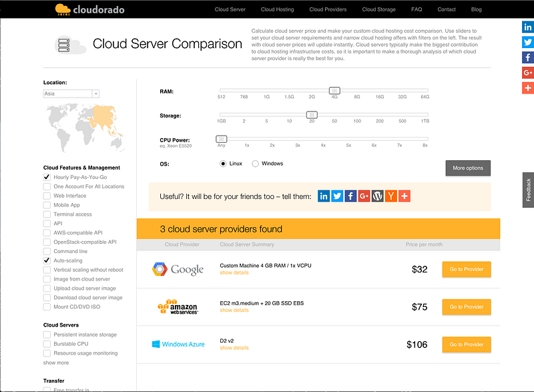
Task: Click the Google provider logo
Action: pyautogui.click(x=178, y=269)
